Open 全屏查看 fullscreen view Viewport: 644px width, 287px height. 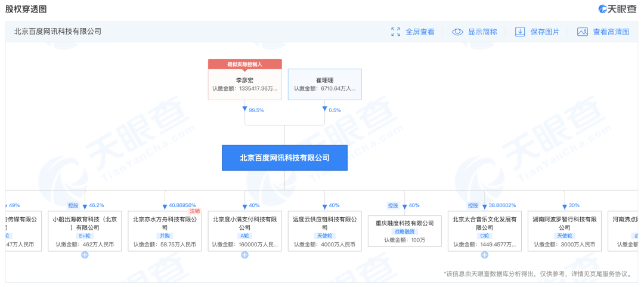(x=420, y=32)
